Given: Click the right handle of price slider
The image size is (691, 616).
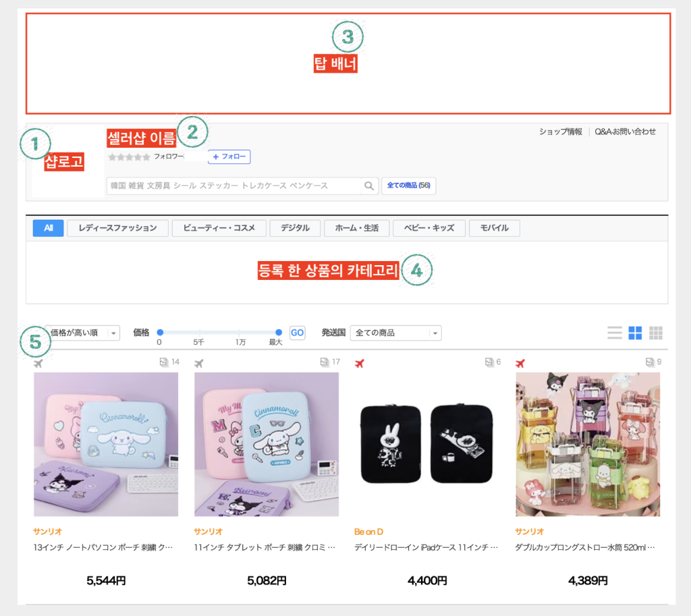Looking at the screenshot, I should point(279,332).
